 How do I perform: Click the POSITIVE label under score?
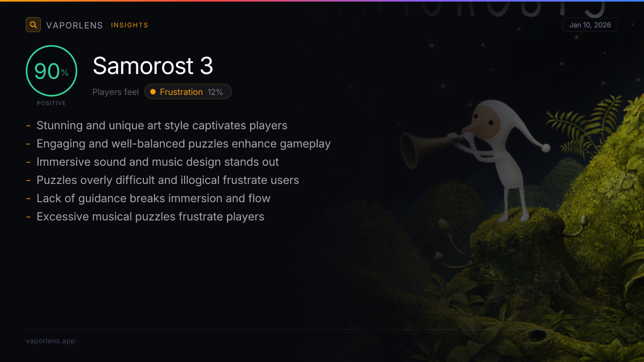[x=52, y=103]
